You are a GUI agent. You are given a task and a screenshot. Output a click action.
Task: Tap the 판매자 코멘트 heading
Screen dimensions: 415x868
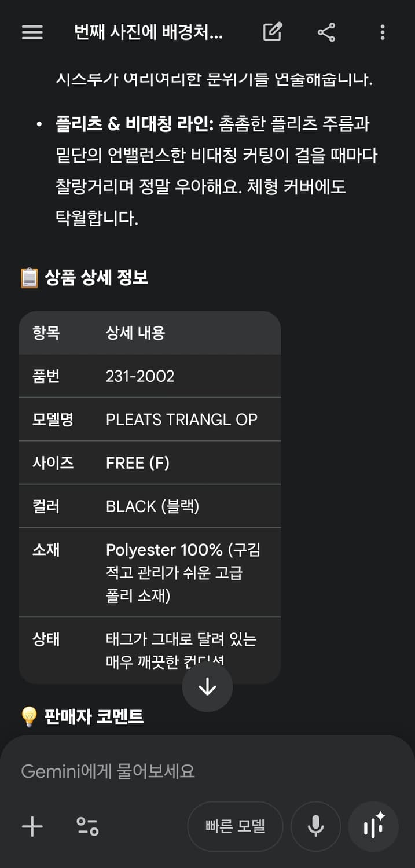(94, 716)
